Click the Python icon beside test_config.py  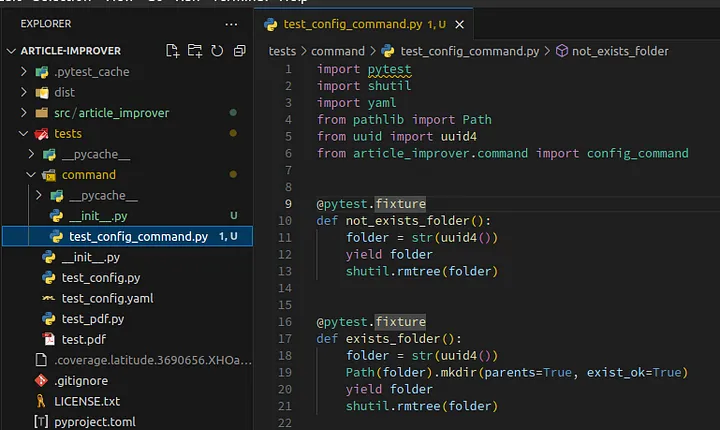48,278
